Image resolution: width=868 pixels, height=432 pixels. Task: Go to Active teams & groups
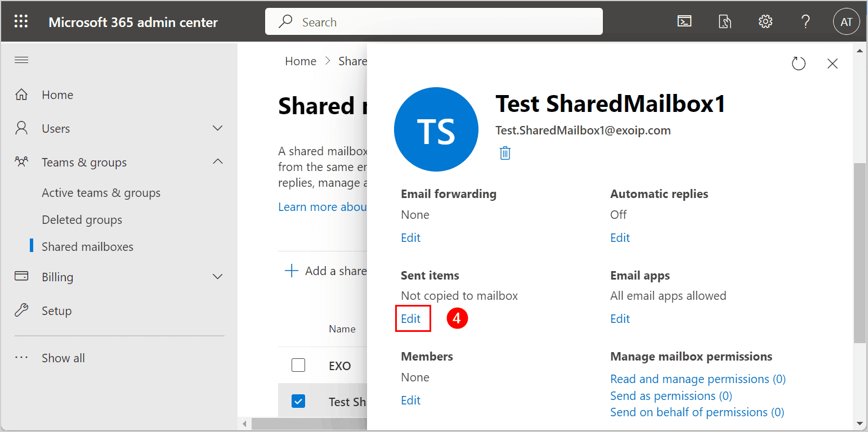(x=101, y=193)
